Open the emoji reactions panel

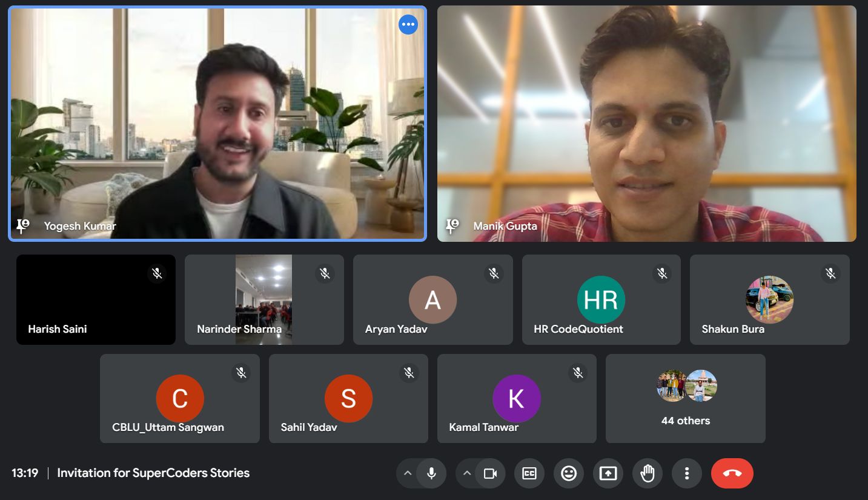click(569, 473)
